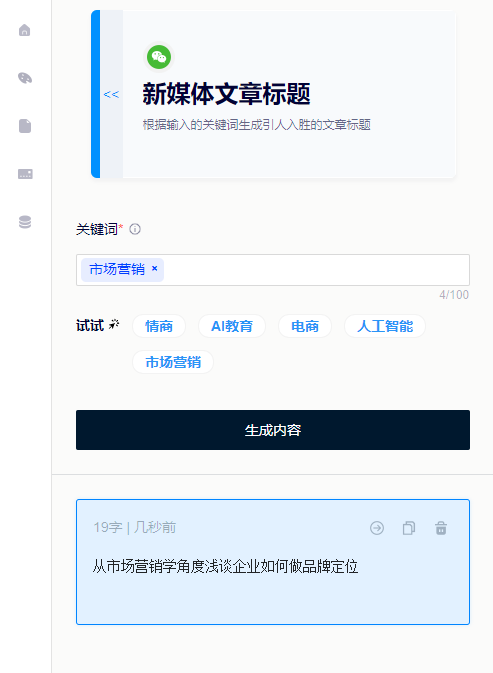Click the arrow-circle icon on result card
Screen dimensions: 493x673
(x=377, y=528)
